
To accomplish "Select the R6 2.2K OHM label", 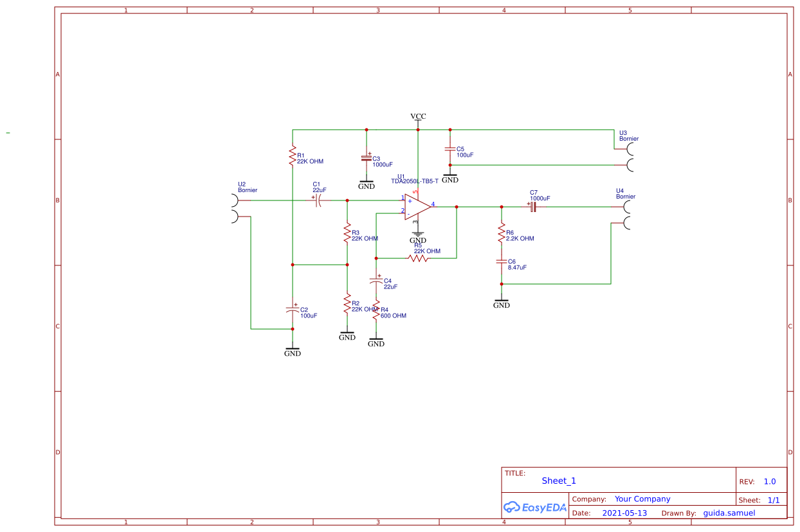I will coord(517,236).
